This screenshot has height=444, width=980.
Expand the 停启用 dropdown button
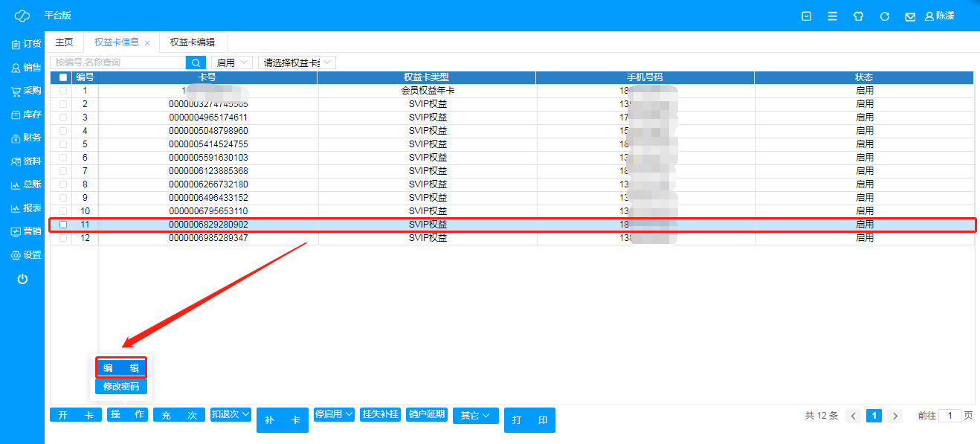334,414
